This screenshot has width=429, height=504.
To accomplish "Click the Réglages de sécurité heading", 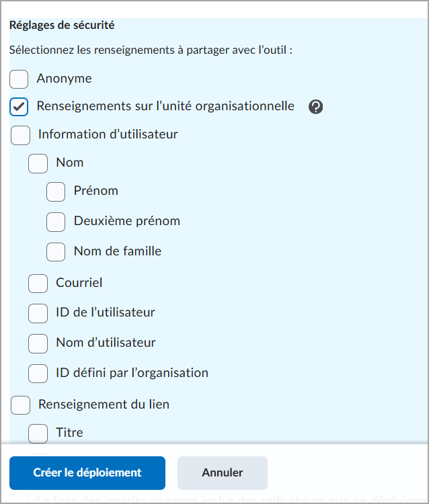I will [62, 26].
